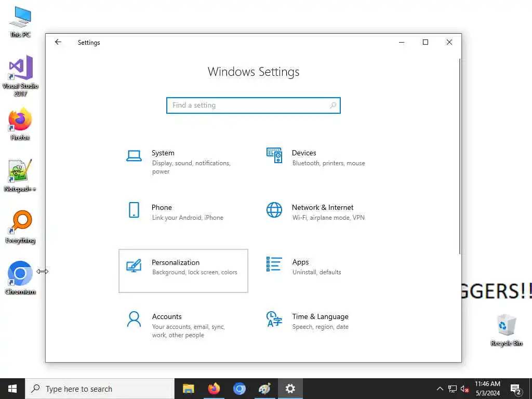Open the Network & Internet title
532x399 pixels.
[x=323, y=207]
